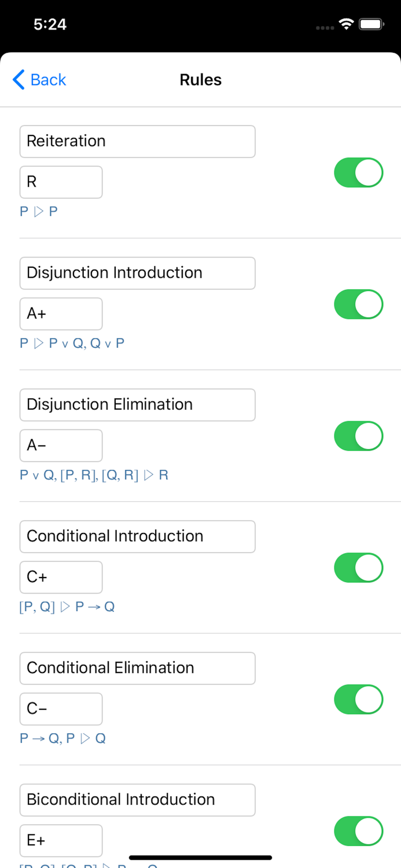Edit the Biconditional Introduction name field
The height and width of the screenshot is (868, 401).
(x=137, y=800)
